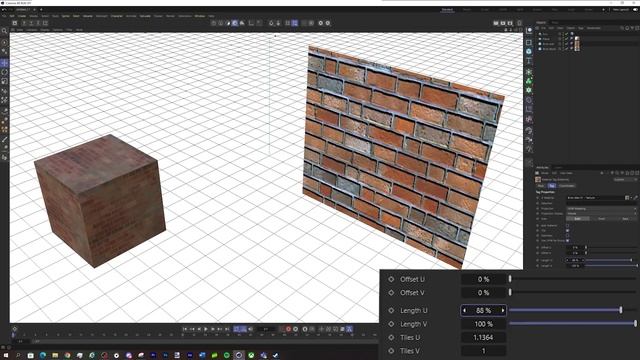This screenshot has width=640, height=360.
Task: Toggle Tiles V keyframe diamond in enlarged panel
Action: (x=391, y=351)
